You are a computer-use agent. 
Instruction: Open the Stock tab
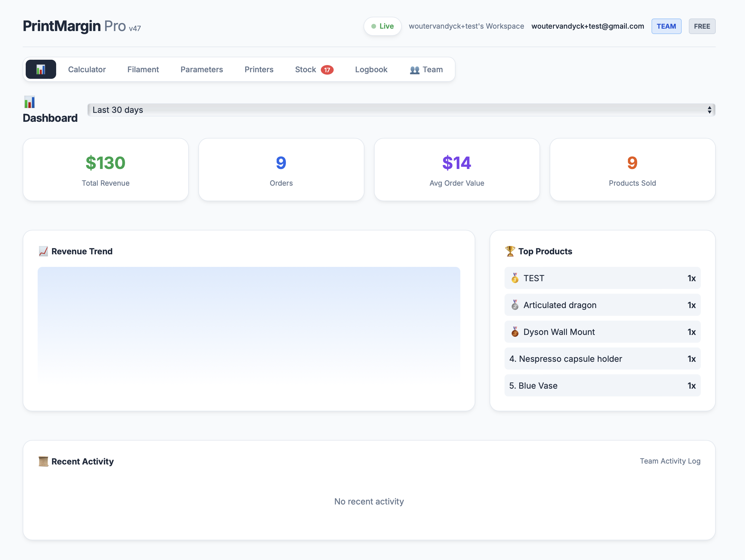[314, 69]
